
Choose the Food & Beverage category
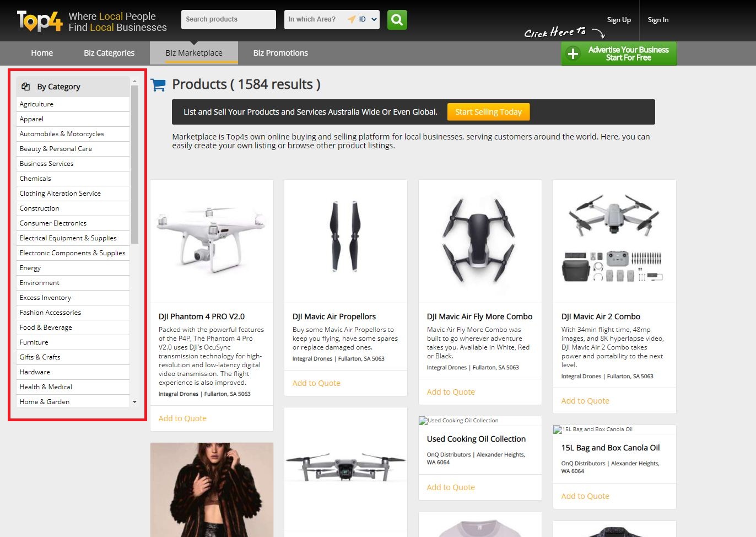tap(46, 327)
